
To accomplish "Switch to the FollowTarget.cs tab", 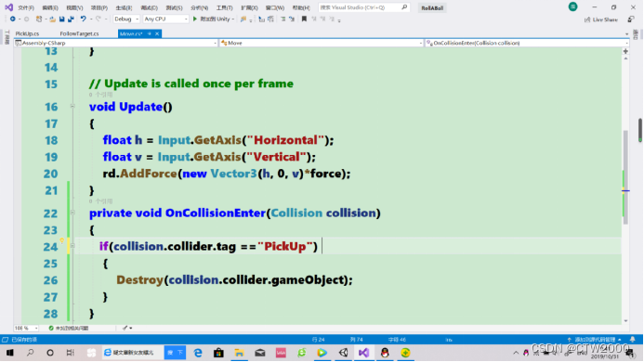I will [x=79, y=33].
